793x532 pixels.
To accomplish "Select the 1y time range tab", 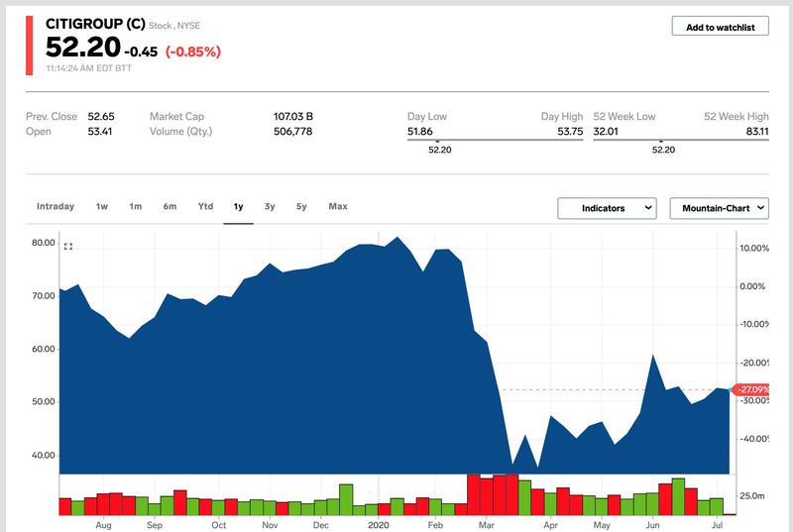I will (x=238, y=206).
